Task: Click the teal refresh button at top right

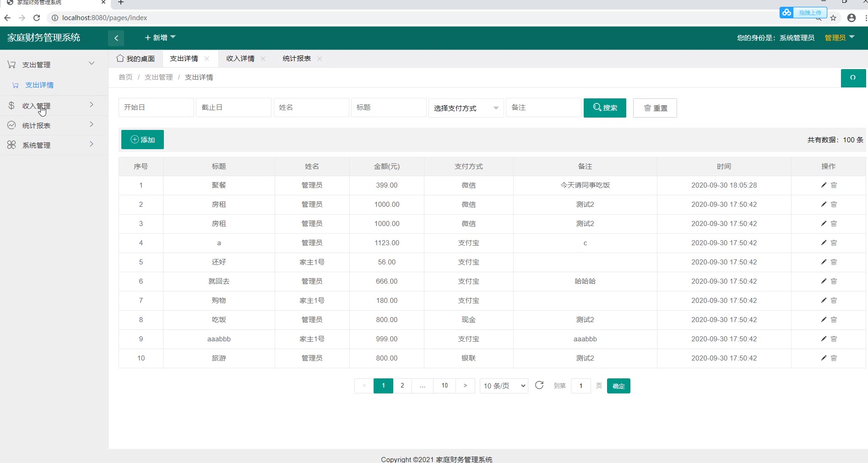Action: coord(853,78)
